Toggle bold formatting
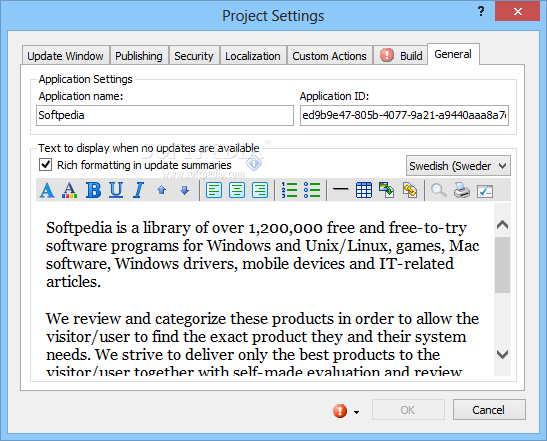The width and height of the screenshot is (547, 441). 93,190
